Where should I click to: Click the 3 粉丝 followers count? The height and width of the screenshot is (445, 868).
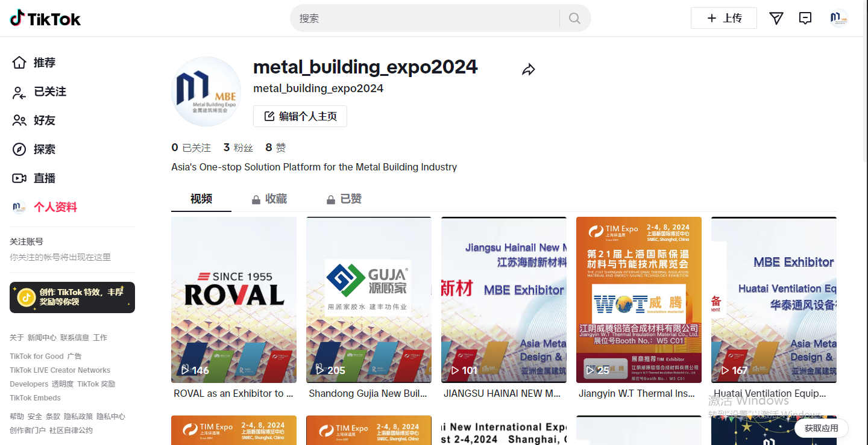coord(238,148)
